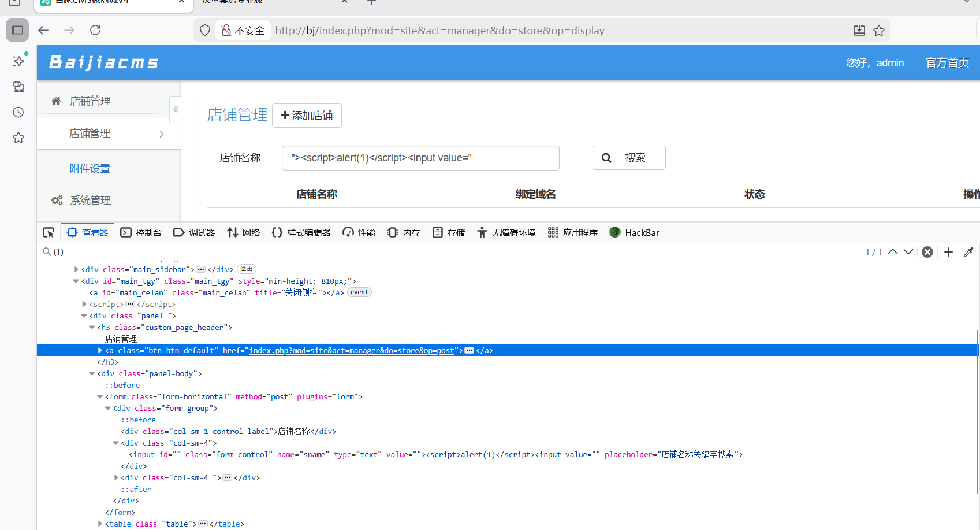Open the bookmarks sidebar star icon

pyautogui.click(x=18, y=138)
